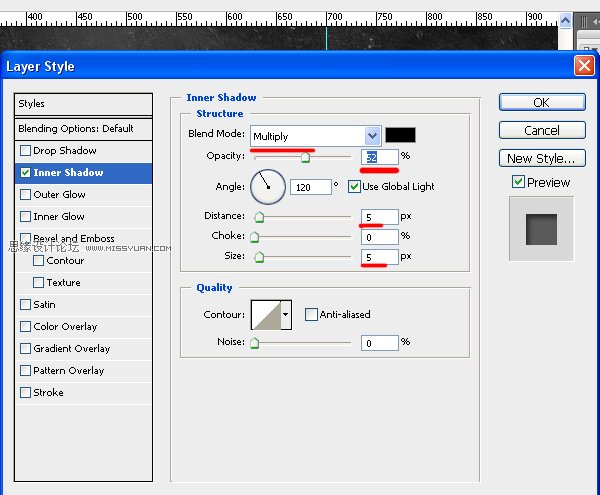Viewport: 600px width, 495px height.
Task: Click the Choke value field
Action: point(380,237)
